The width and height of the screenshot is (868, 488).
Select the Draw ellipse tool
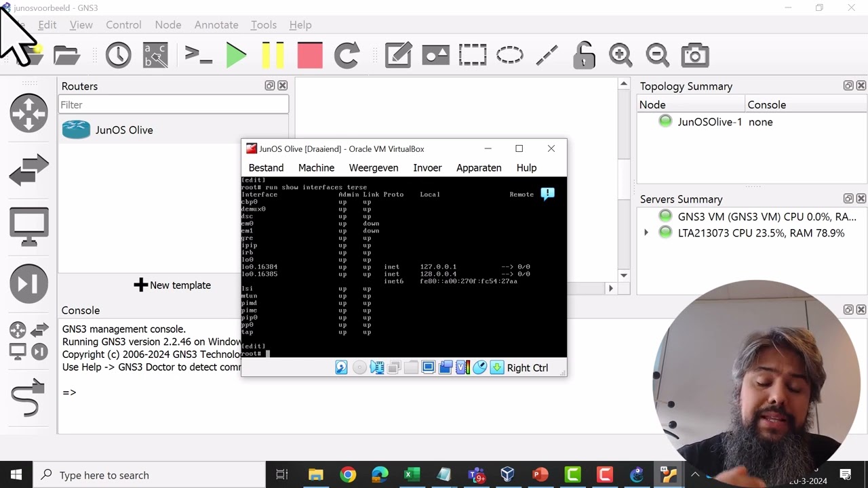click(510, 55)
